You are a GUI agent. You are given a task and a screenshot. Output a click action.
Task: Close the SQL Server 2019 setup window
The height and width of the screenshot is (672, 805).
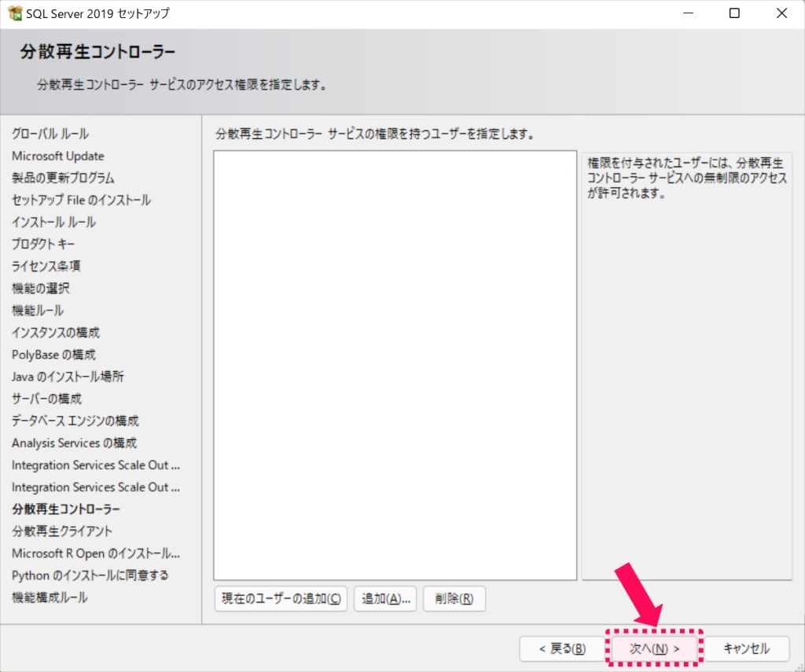coord(781,13)
